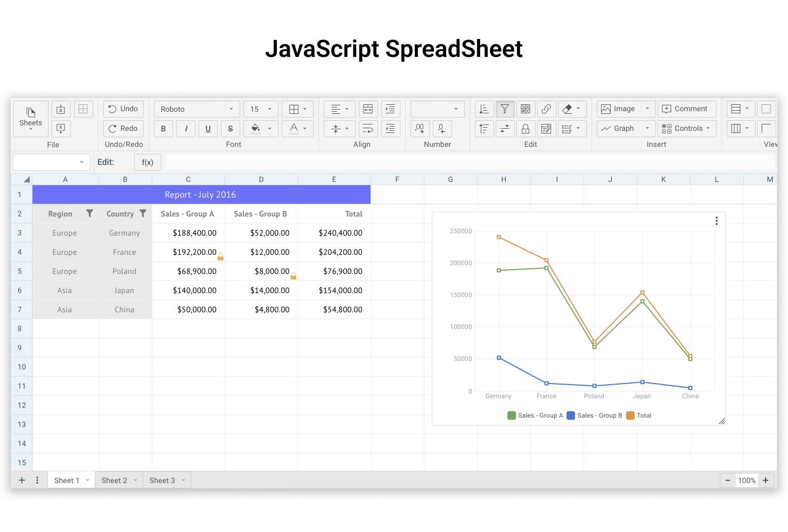Toggle bold formatting
Image resolution: width=788 pixels, height=532 pixels.
tap(163, 128)
